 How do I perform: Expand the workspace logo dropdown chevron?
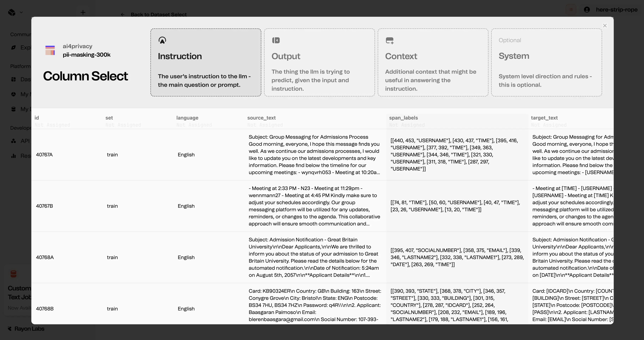(x=21, y=12)
